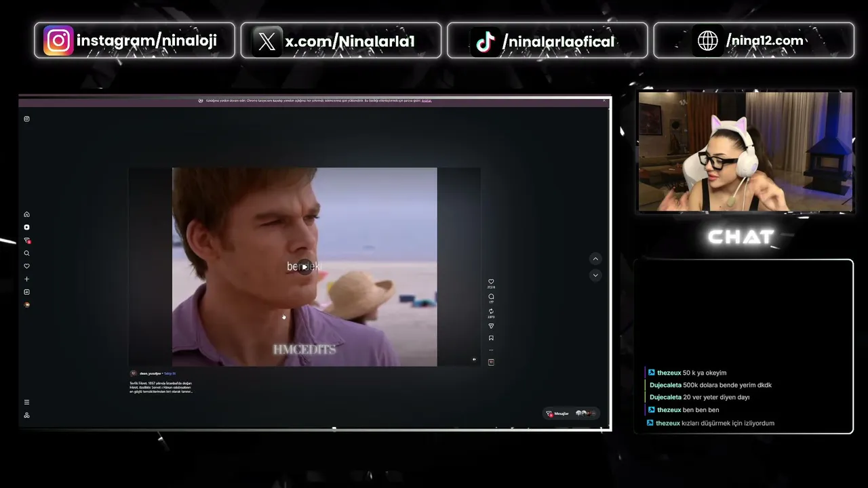
Task: Click the chat line "500k dolara bende yerim dkdk"
Action: tap(727, 385)
